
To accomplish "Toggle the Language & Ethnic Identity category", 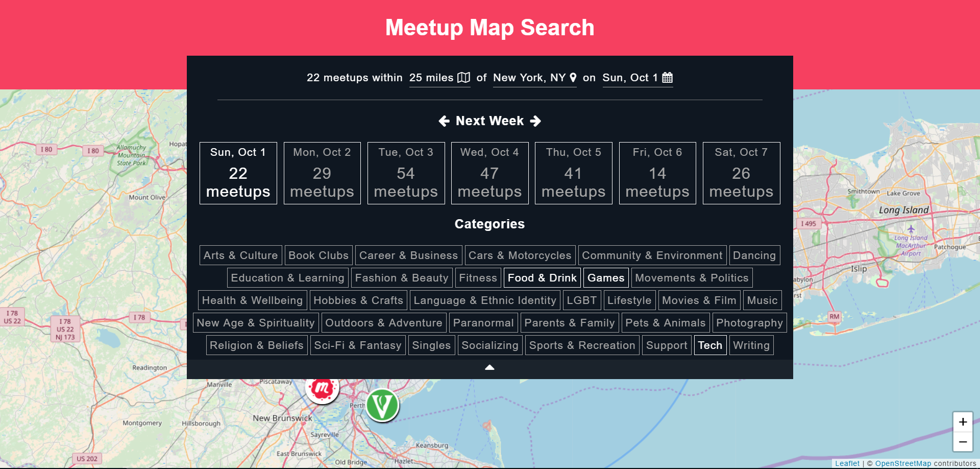I will pos(485,300).
